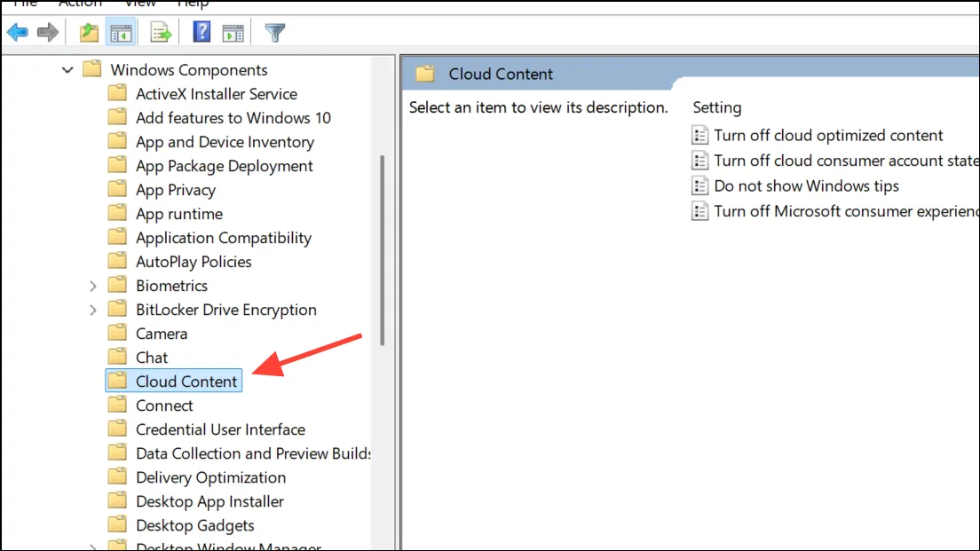The height and width of the screenshot is (551, 980).
Task: Select Desktop Gadgets folder
Action: [195, 525]
